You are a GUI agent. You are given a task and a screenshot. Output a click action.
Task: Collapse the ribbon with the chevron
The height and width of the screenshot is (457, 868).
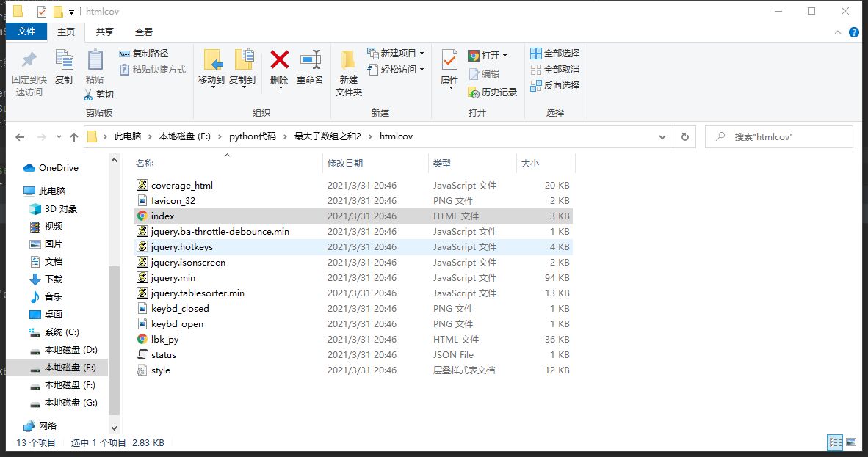[x=838, y=32]
